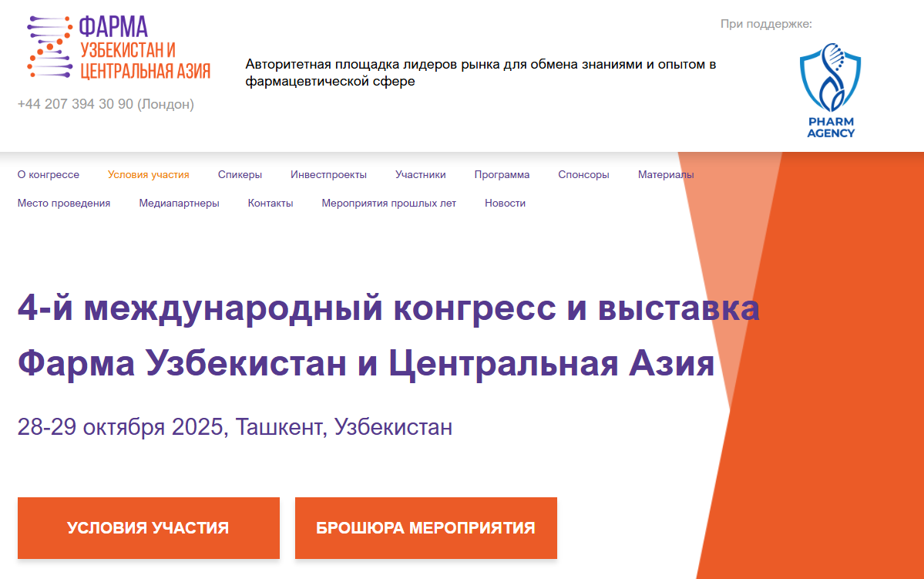Open the Pharm Agency sponsor logo
Screen dimensions: 924x579
point(830,91)
